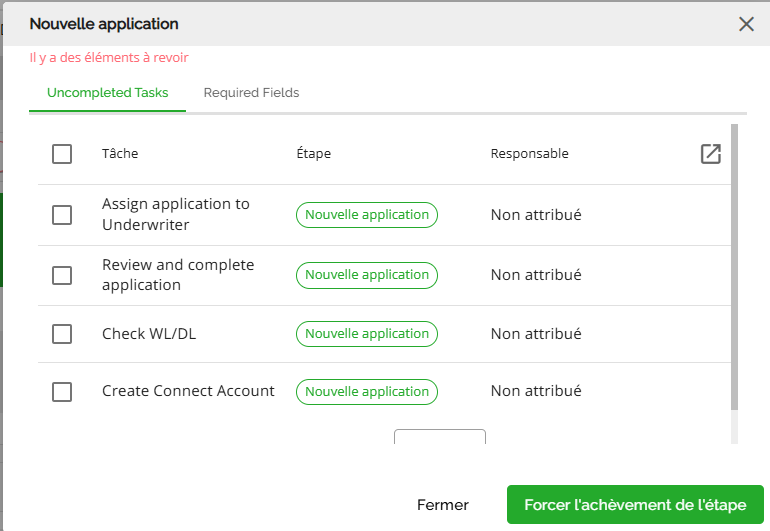Screen dimensions: 770x531
Task: Close the Nouvelle application dialog
Action: [x=746, y=24]
